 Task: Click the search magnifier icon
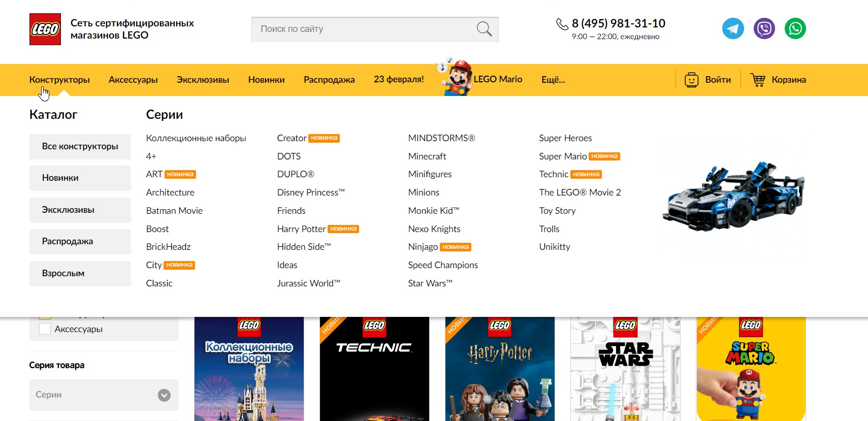point(484,29)
